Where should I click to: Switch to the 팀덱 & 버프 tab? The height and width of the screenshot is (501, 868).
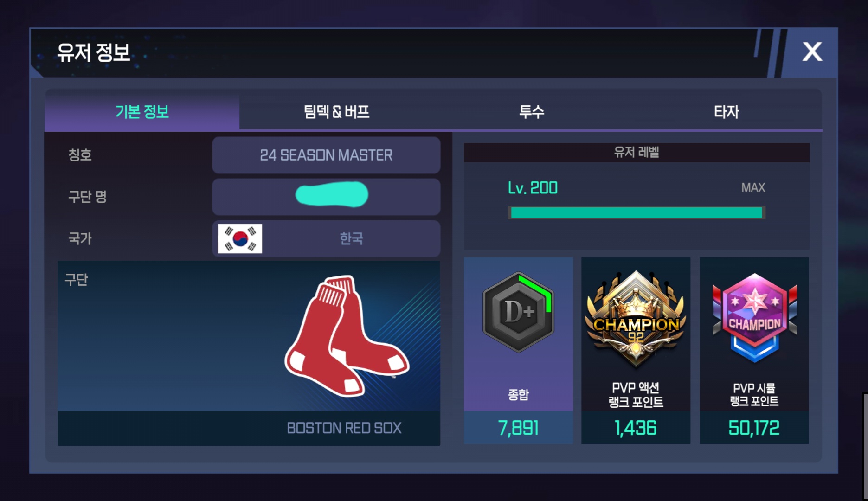[337, 112]
